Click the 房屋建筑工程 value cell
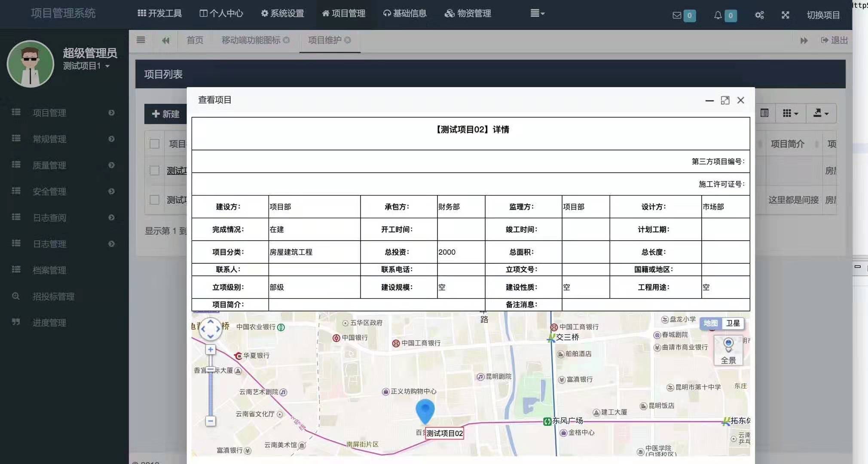The height and width of the screenshot is (464, 868). (x=314, y=252)
